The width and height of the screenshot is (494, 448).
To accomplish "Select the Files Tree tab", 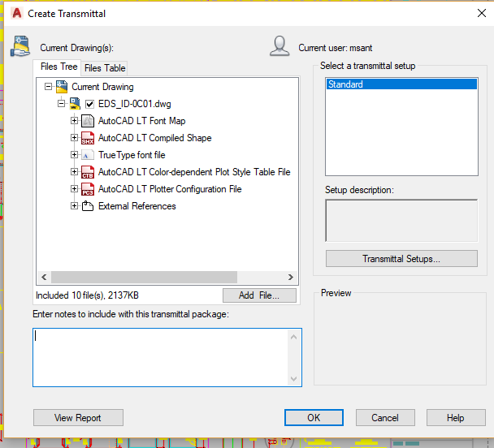I will [58, 67].
